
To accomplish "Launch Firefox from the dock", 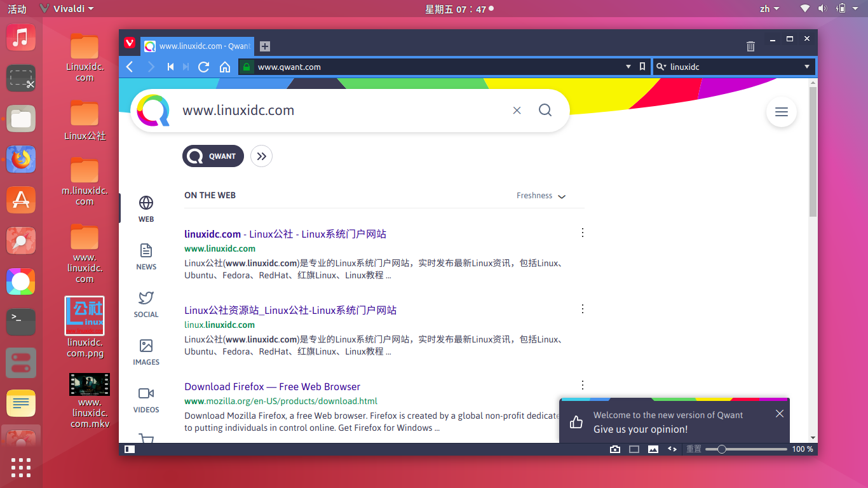I will [21, 159].
